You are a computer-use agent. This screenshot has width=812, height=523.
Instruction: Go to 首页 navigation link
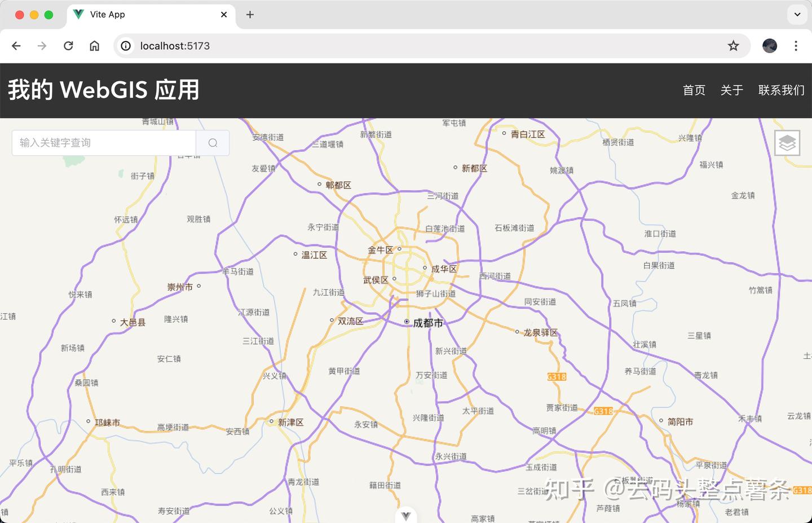pos(694,90)
